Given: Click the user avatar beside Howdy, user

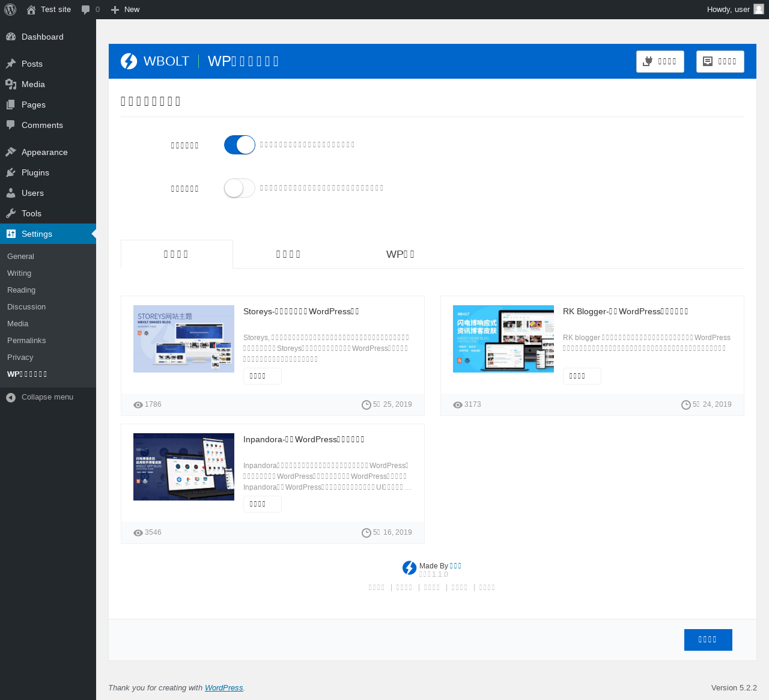Looking at the screenshot, I should [x=759, y=10].
